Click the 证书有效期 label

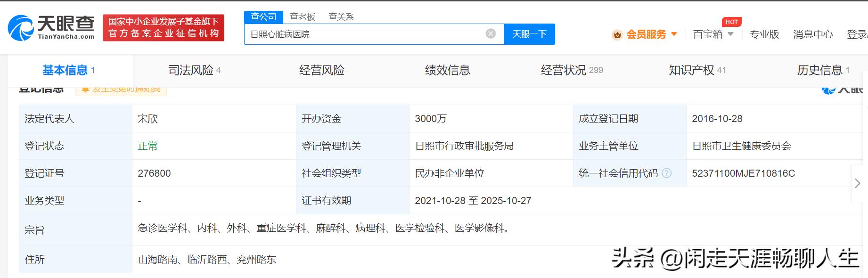coord(326,201)
